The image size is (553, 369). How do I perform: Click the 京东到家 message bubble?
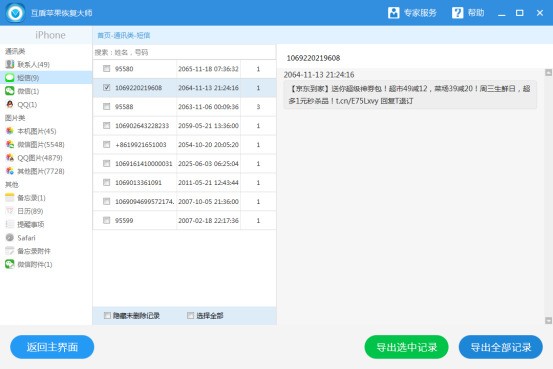(410, 95)
